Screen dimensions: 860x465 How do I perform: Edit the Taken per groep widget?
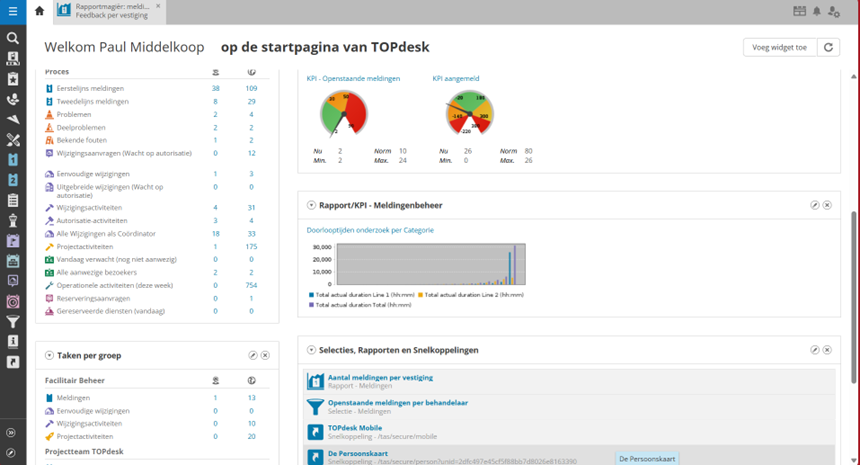click(253, 355)
